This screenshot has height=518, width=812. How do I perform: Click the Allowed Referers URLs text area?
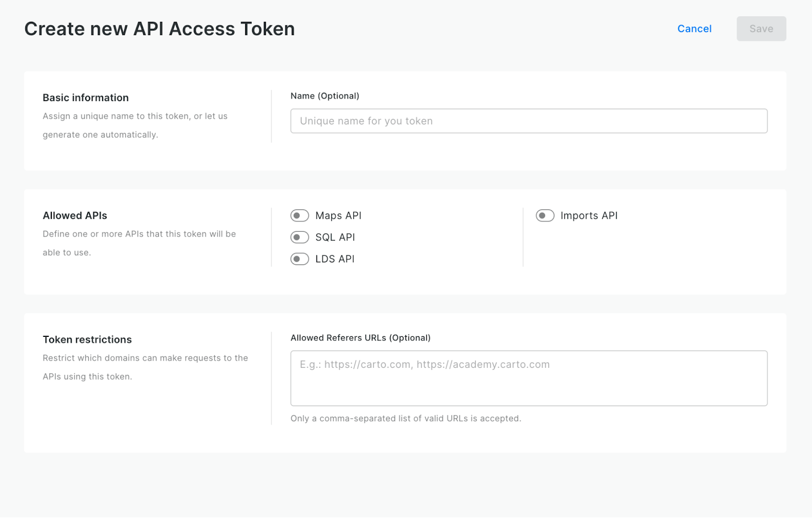(x=529, y=378)
